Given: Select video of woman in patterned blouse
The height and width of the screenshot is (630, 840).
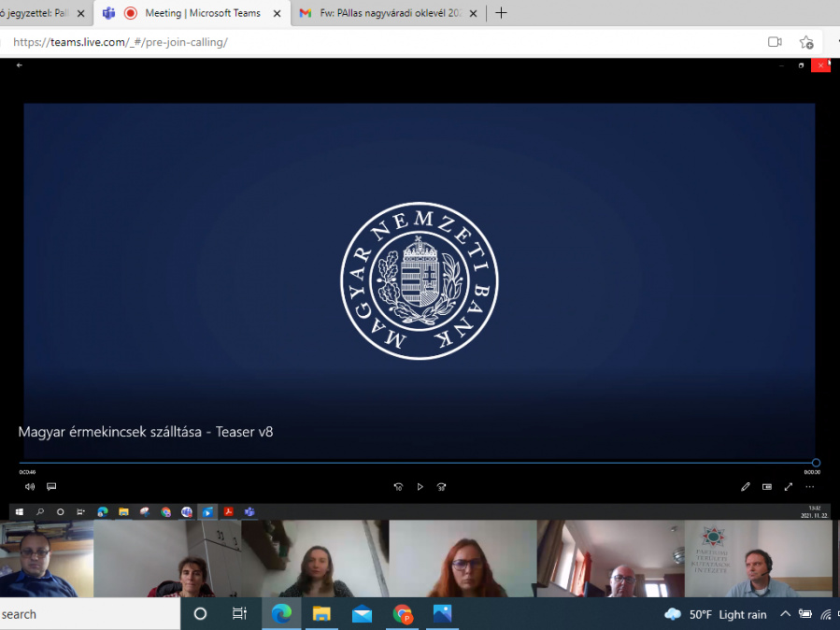Looking at the screenshot, I should click(316, 558).
